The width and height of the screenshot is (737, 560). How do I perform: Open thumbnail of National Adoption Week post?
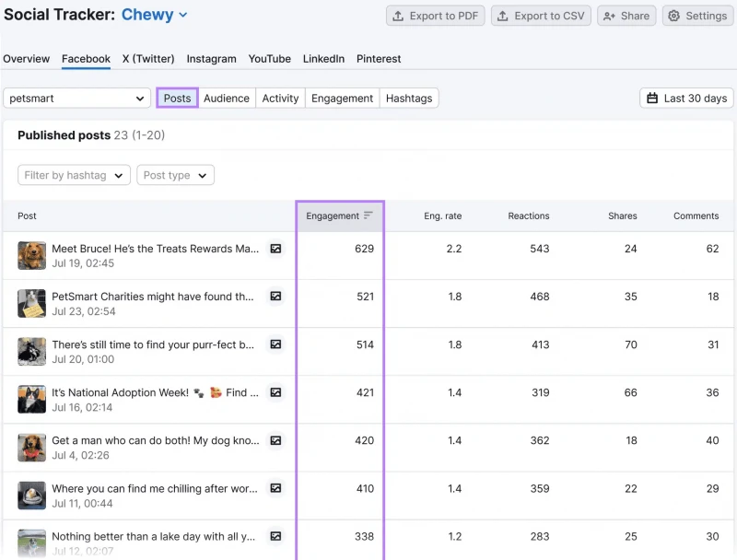coord(32,400)
